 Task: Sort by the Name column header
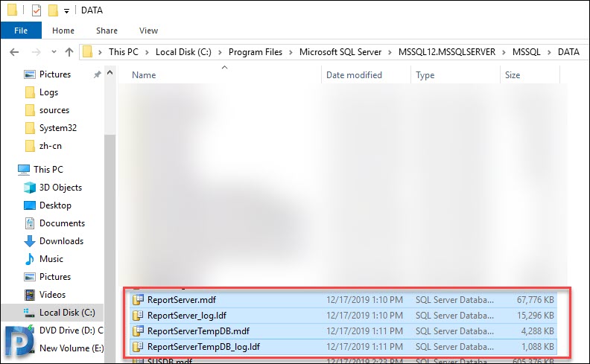coord(220,75)
